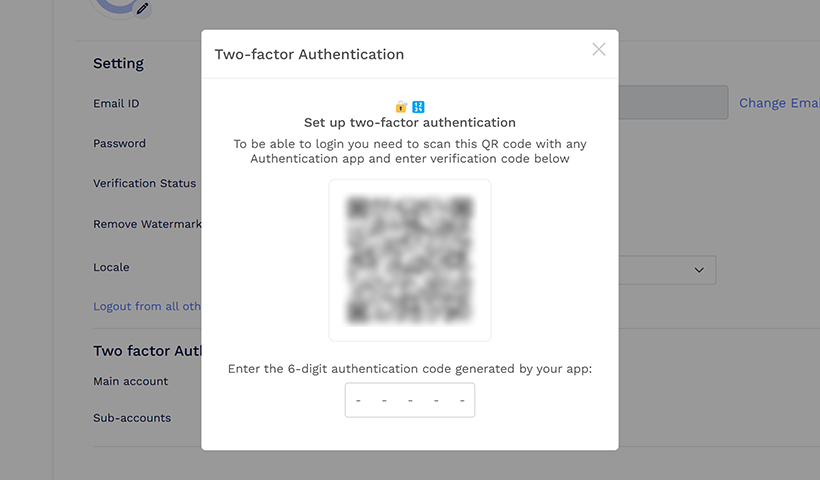
Task: Open the Locale dropdown chevron
Action: click(x=699, y=270)
